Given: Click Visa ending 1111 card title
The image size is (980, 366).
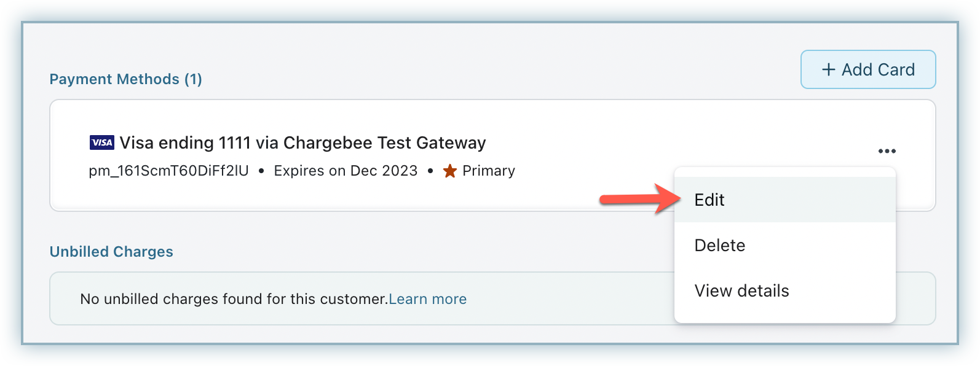Looking at the screenshot, I should tap(302, 143).
